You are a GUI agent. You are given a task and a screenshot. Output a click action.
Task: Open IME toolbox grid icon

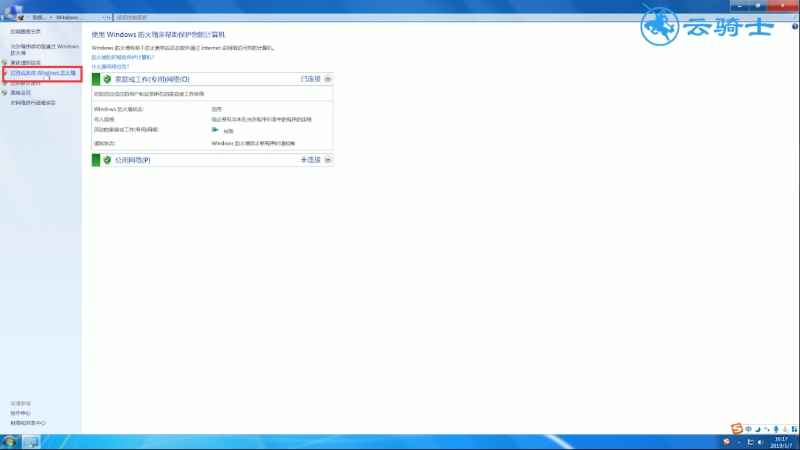[794, 430]
